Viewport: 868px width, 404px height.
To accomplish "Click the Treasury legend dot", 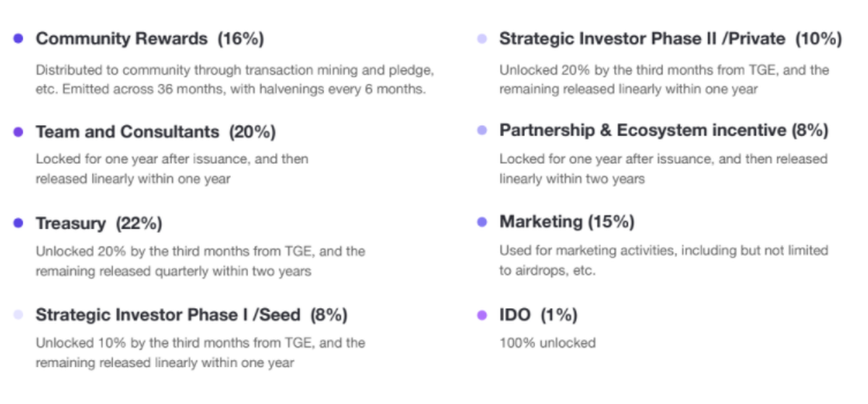I will [x=19, y=223].
